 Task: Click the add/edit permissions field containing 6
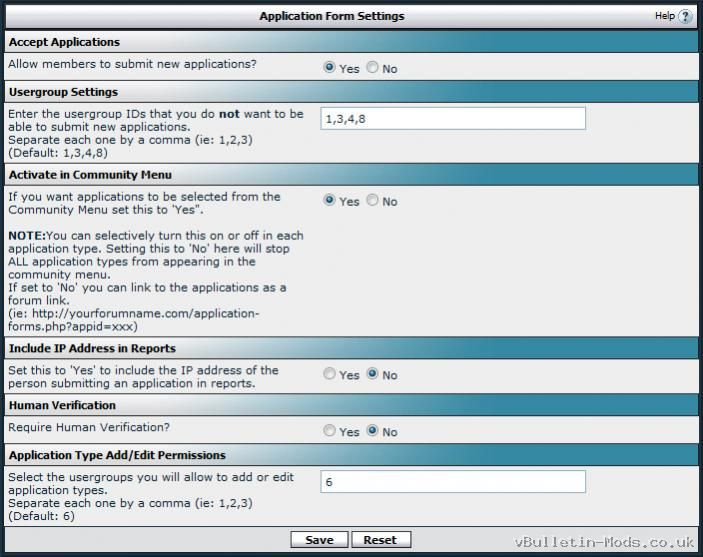452,482
